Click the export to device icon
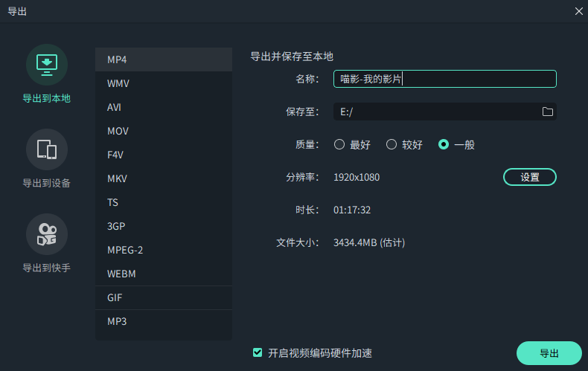The image size is (588, 371). [47, 149]
